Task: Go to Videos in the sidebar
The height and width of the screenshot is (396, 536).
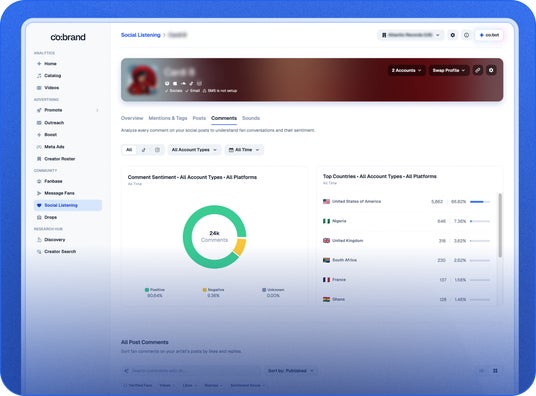Action: pyautogui.click(x=51, y=88)
